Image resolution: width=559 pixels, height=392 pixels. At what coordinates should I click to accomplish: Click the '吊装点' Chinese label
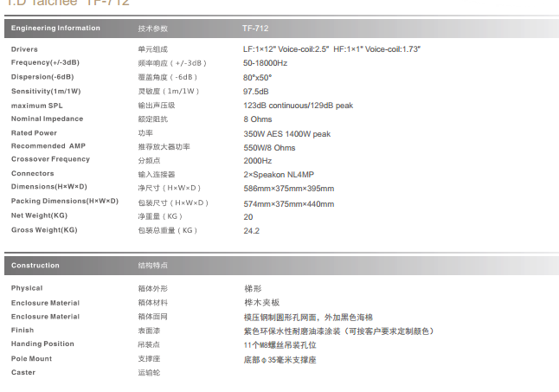[149, 344]
